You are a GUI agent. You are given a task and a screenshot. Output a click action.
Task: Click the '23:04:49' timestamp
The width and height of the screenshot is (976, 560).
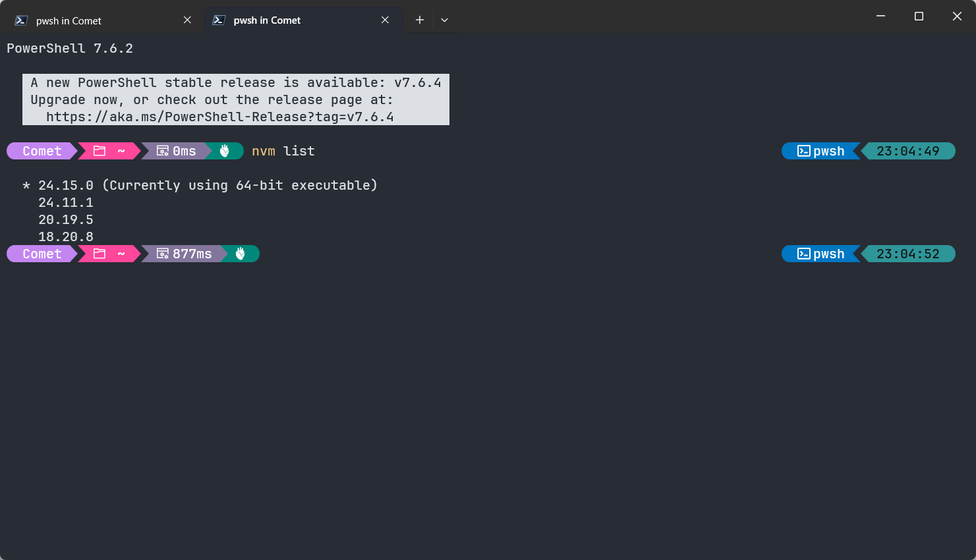pyautogui.click(x=908, y=151)
